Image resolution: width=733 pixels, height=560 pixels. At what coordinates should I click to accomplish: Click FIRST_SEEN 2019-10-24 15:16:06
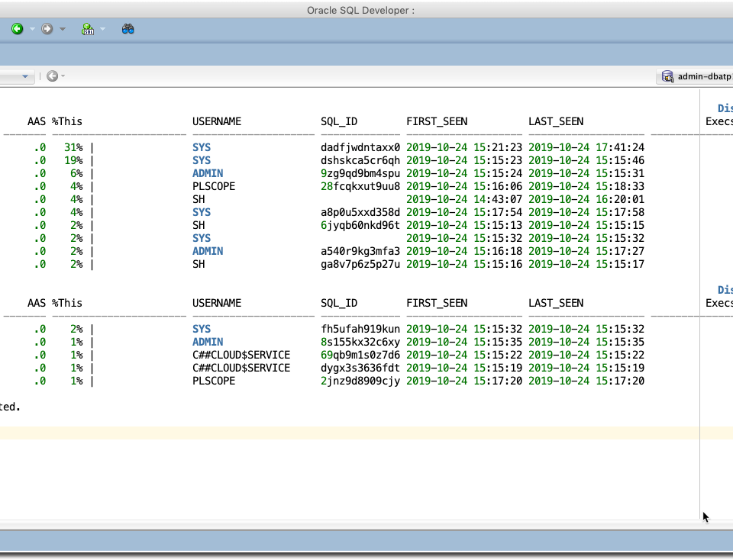pos(463,186)
